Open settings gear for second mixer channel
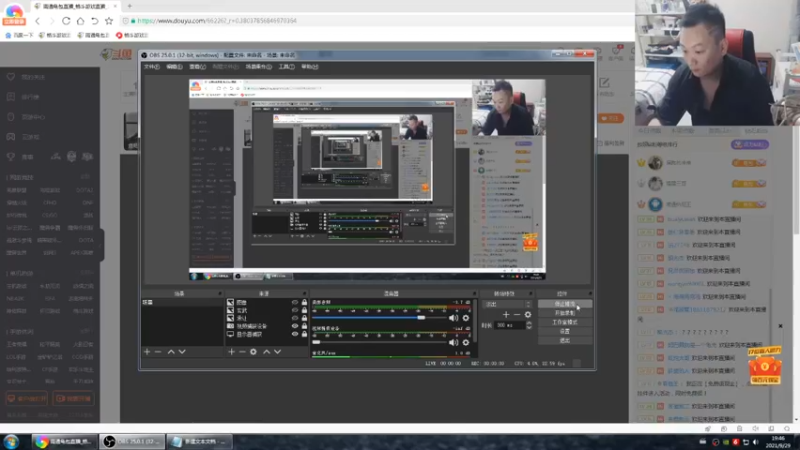 466,342
